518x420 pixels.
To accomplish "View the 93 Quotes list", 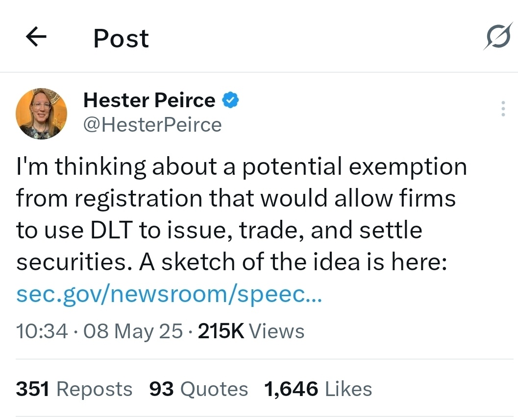I will [x=198, y=388].
